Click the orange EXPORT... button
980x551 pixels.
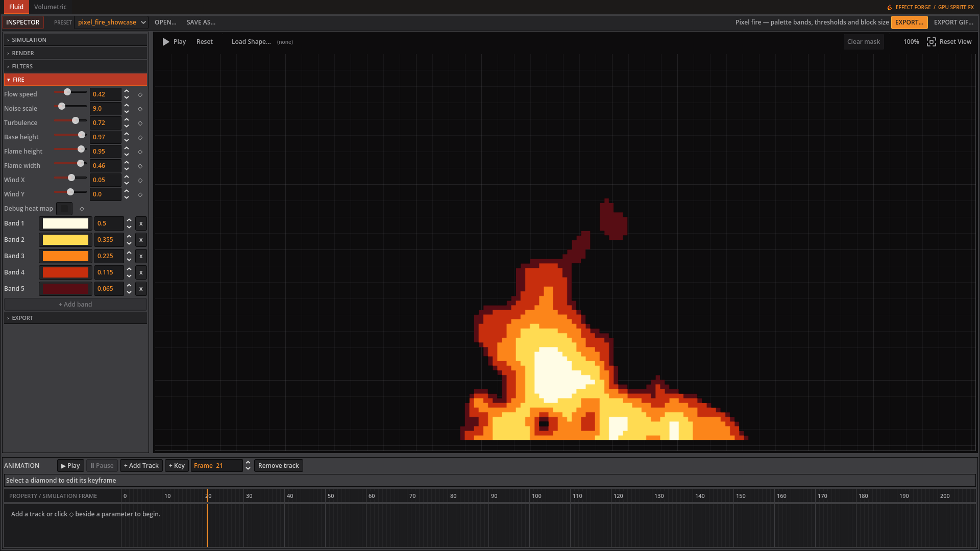click(909, 22)
